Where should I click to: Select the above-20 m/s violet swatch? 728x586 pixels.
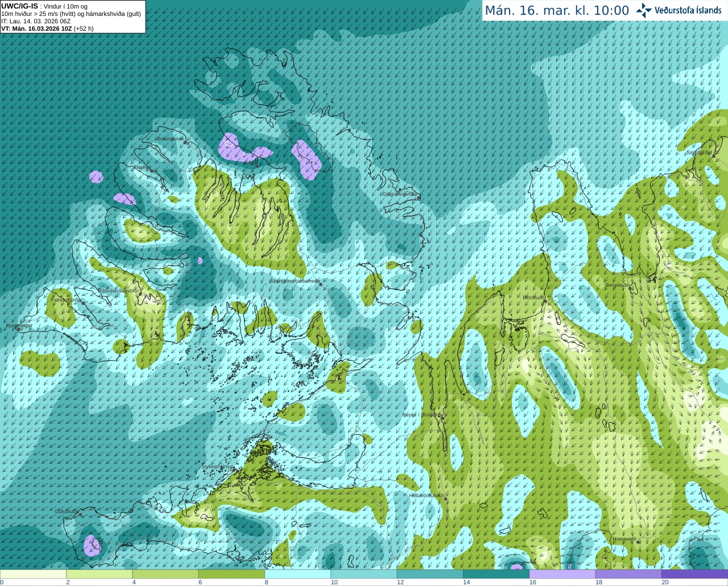point(694,574)
